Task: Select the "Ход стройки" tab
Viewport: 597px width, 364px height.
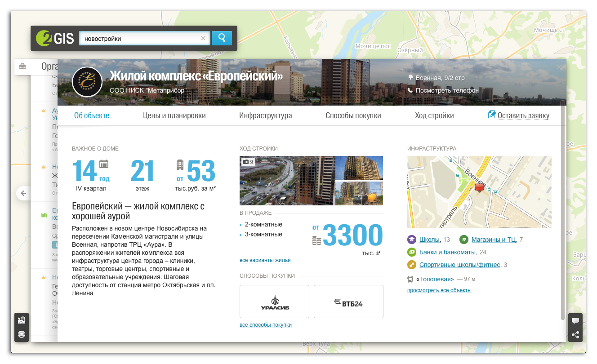Action: (x=434, y=115)
